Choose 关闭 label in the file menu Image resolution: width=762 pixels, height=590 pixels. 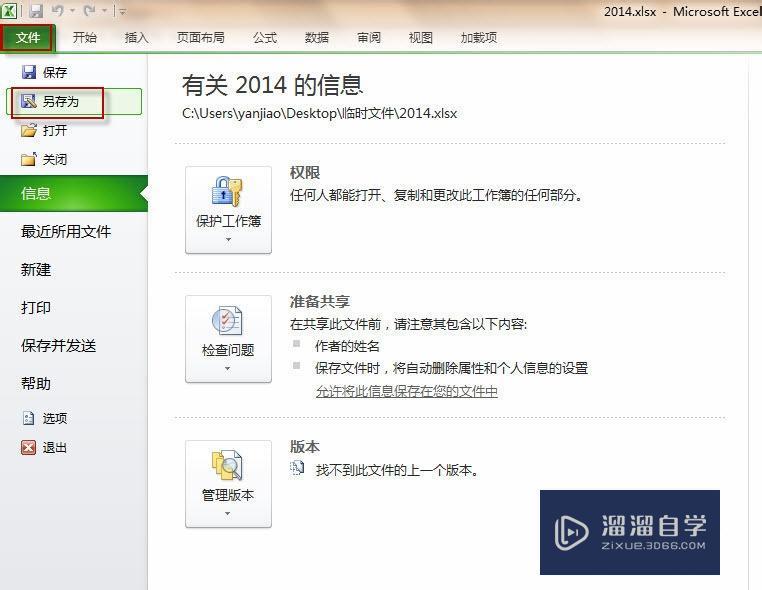pyautogui.click(x=55, y=159)
